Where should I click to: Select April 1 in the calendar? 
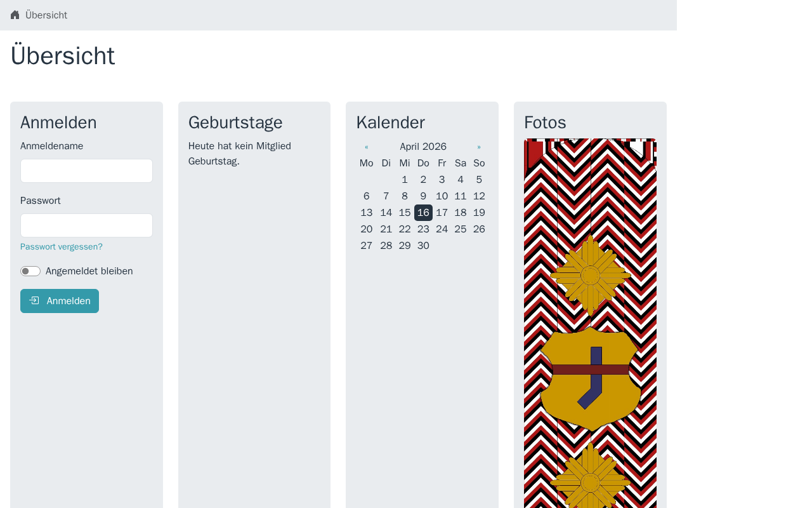(x=405, y=180)
